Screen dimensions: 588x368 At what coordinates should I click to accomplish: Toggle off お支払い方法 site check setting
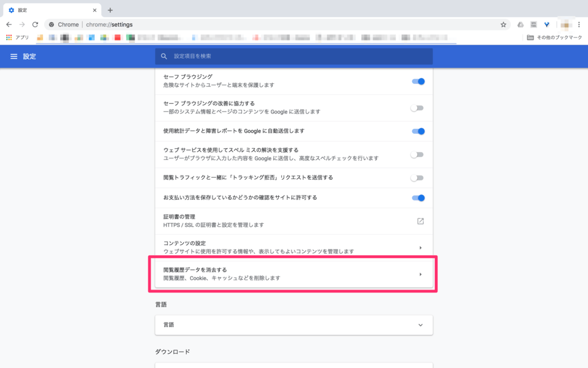point(418,197)
